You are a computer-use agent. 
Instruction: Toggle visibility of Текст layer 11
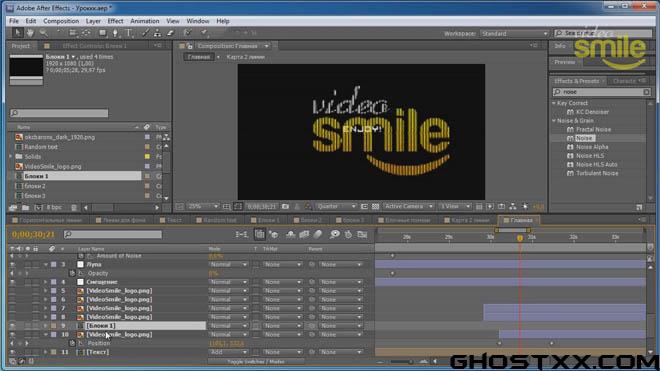[13, 352]
